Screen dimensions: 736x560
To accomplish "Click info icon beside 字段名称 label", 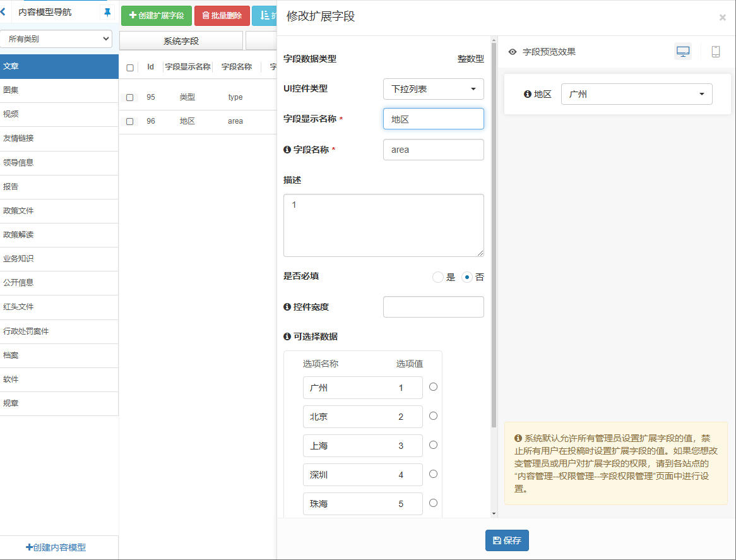I will coord(287,150).
